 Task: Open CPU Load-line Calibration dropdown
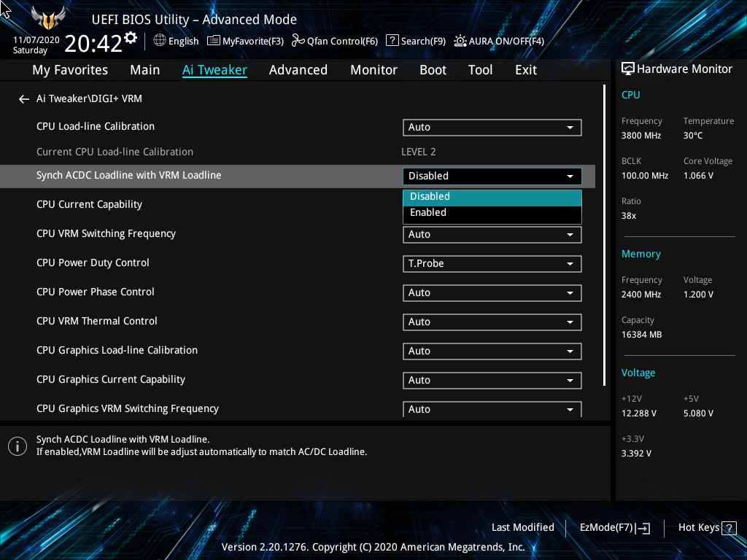click(492, 128)
